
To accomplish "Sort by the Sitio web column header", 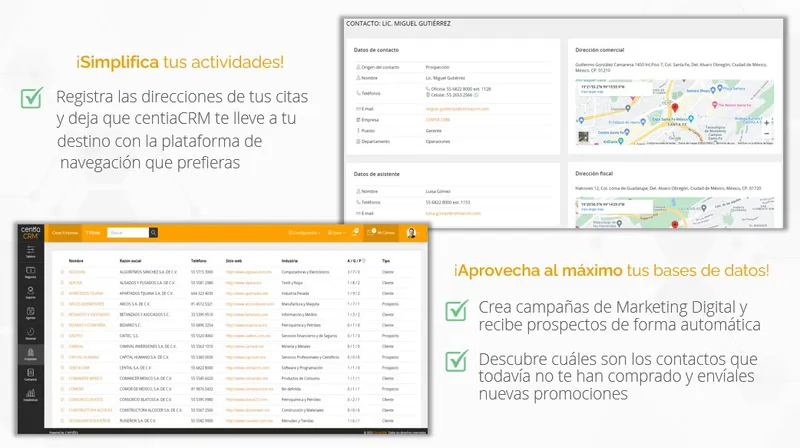I will (234, 261).
